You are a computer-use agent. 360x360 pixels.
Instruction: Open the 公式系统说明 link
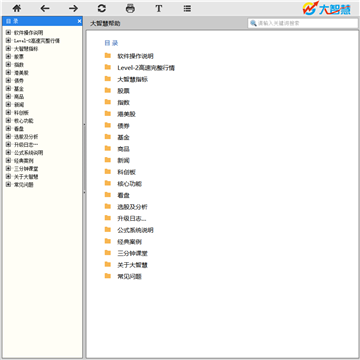(135, 230)
